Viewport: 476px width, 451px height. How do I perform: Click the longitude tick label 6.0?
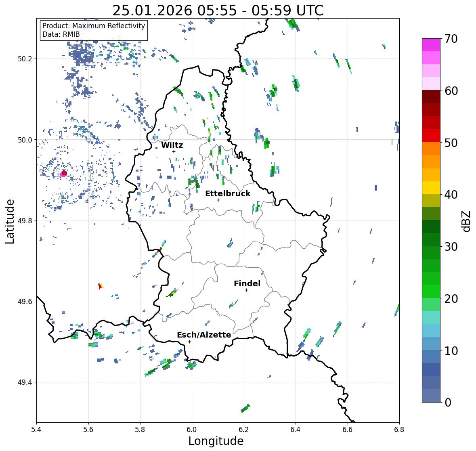[192, 429]
